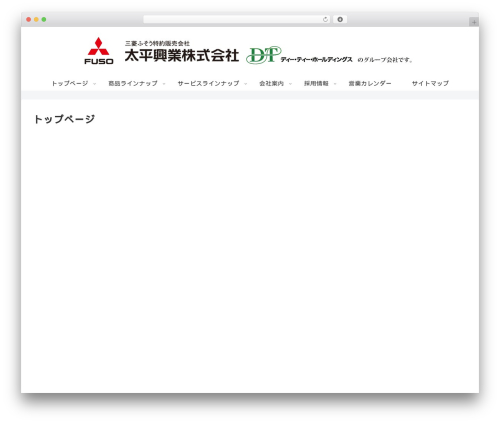Click the トップページ page heading
This screenshot has width=500, height=423.
point(64,119)
